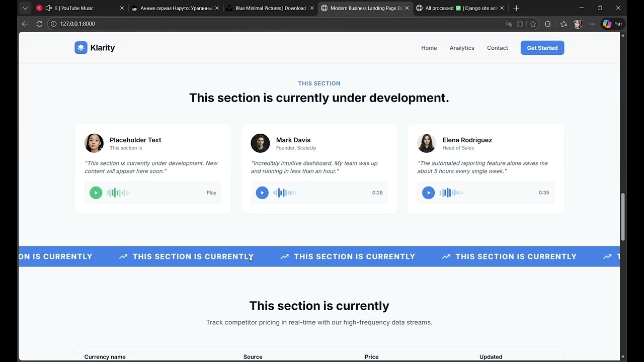Image resolution: width=644 pixels, height=362 pixels.
Task: Open a new browser tab
Action: coord(516,8)
